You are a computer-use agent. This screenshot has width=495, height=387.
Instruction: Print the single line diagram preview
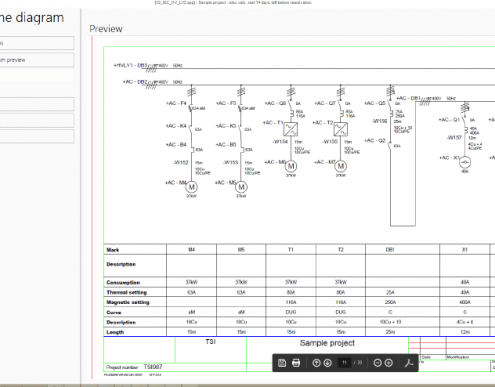pos(296,363)
